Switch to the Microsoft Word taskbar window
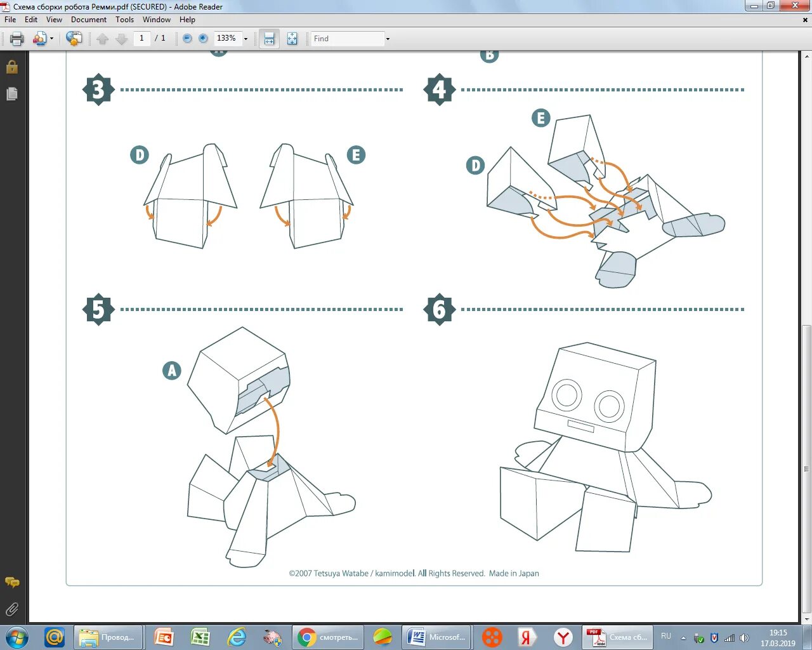Screen dimensions: 812x650 click(x=436, y=637)
